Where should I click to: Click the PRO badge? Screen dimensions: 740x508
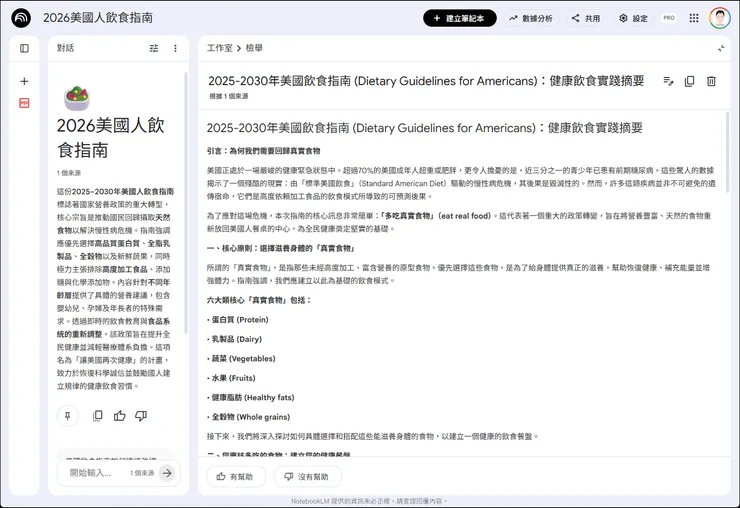(x=669, y=18)
